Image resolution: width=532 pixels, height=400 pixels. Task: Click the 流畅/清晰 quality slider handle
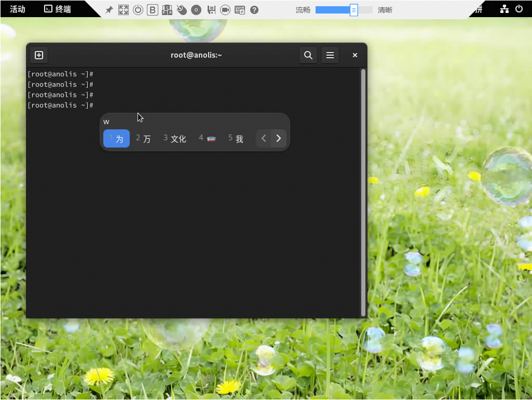click(x=353, y=10)
